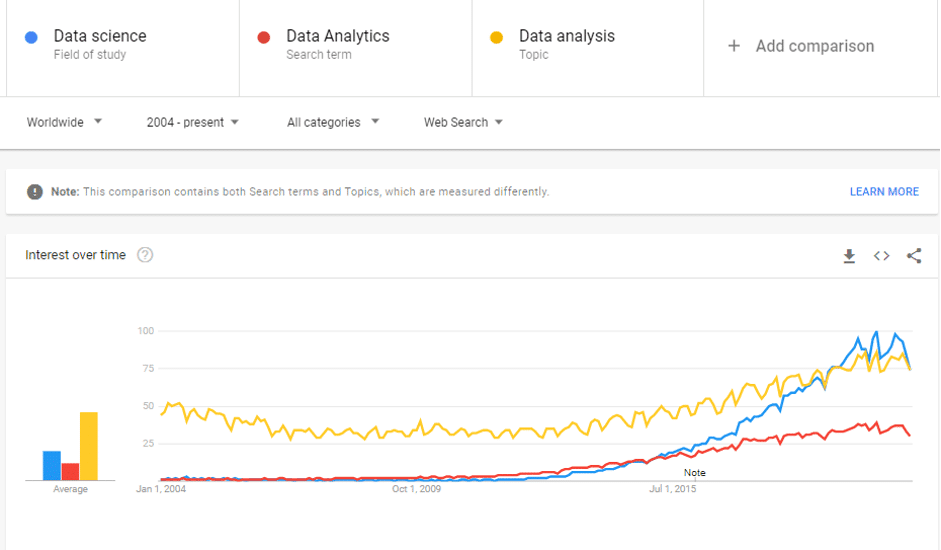Click the red Data Analytics color dot
The image size is (941, 550).
(x=264, y=38)
